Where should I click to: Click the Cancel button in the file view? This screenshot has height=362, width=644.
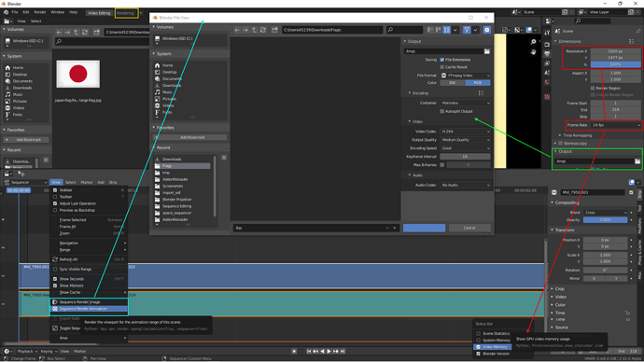469,228
